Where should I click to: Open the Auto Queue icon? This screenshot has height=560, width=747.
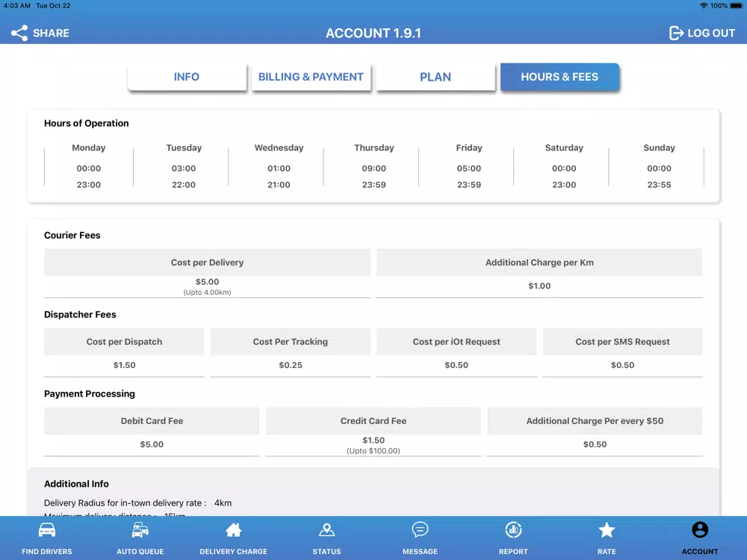140,529
